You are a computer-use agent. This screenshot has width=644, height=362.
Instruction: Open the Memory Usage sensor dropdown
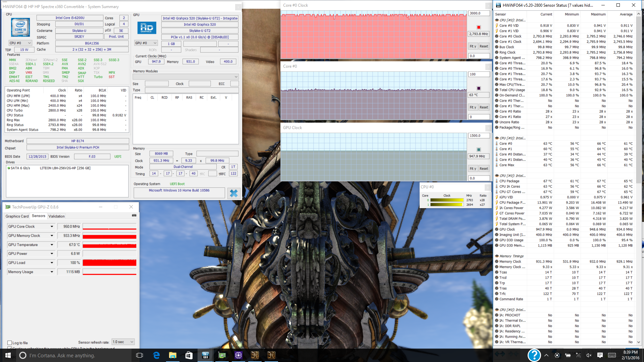(x=52, y=272)
